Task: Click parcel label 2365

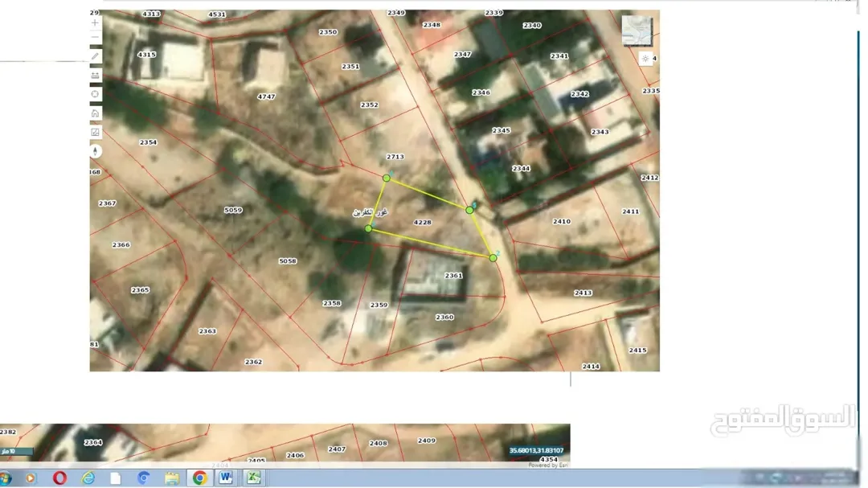Action: [x=140, y=289]
